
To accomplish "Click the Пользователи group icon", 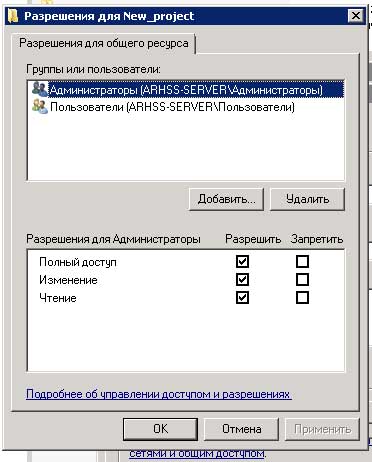I will coord(40,107).
